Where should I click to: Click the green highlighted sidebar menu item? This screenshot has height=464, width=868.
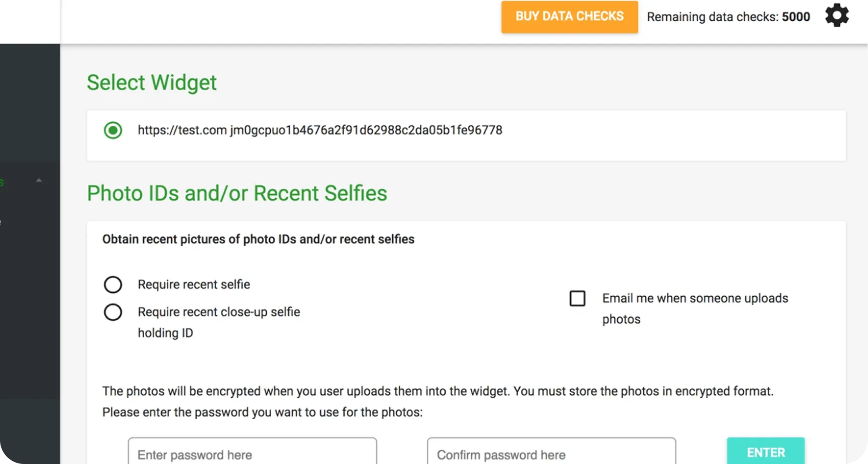(2, 182)
